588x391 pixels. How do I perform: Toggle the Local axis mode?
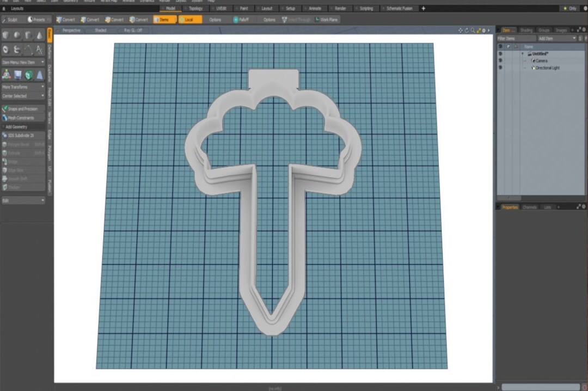click(x=189, y=19)
